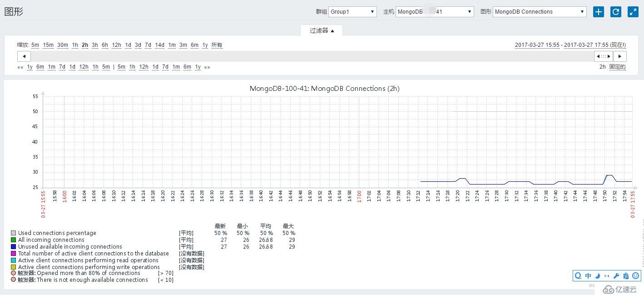Click the 最新 column header

(x=220, y=226)
